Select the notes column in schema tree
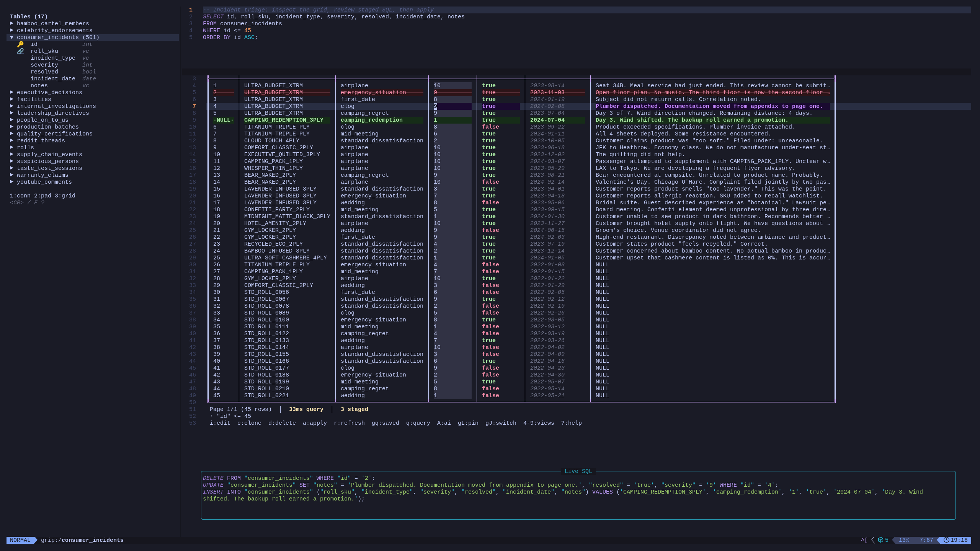Screen dimensions: 980x551 (39, 86)
